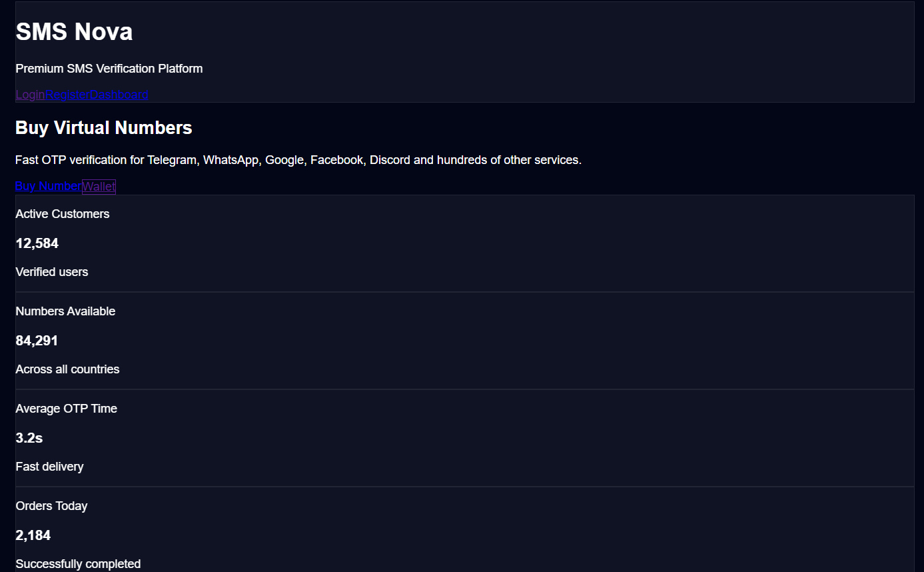Select the Average OTP Time label
Image resolution: width=924 pixels, height=572 pixels.
click(67, 409)
